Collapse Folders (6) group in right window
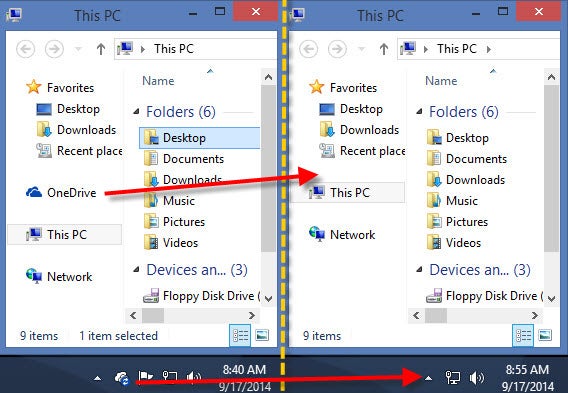Image resolution: width=568 pixels, height=393 pixels. point(419,111)
